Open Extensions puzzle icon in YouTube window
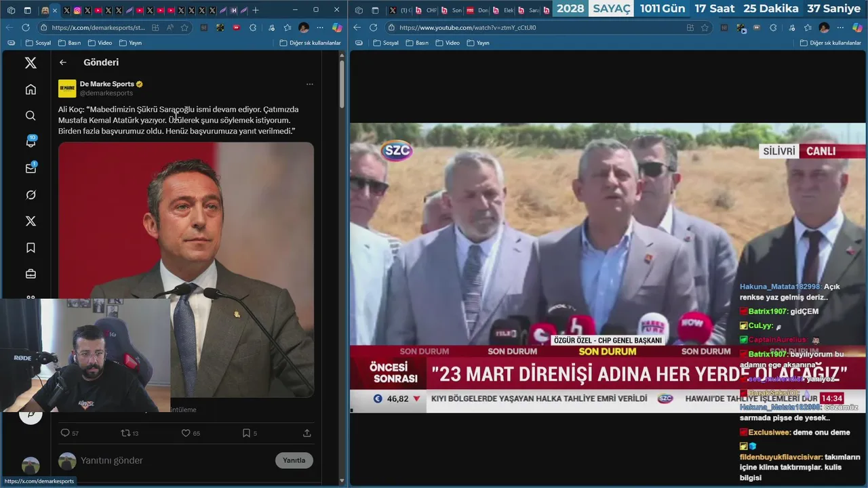This screenshot has width=868, height=488. point(774,28)
